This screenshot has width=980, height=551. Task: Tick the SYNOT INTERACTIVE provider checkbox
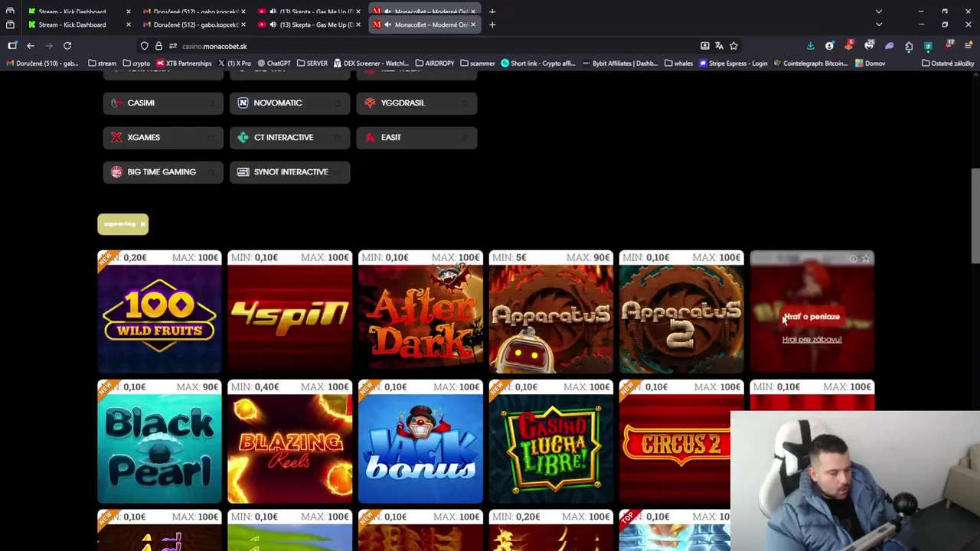[338, 172]
